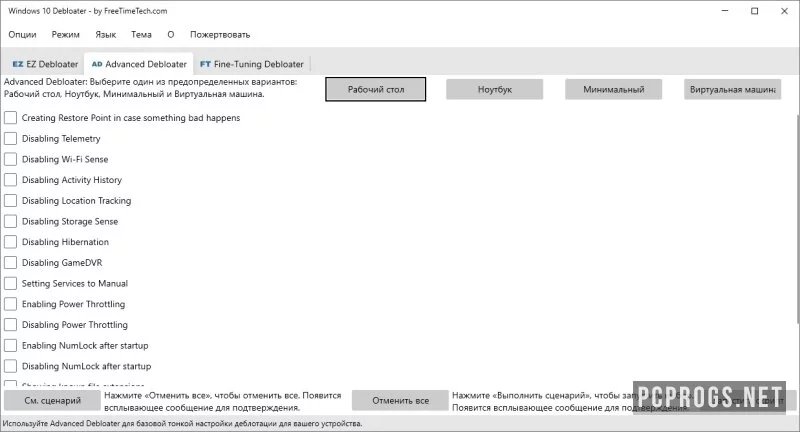The image size is (800, 432).
Task: Enable the Disabling Telemetry checkbox
Action: pos(11,138)
